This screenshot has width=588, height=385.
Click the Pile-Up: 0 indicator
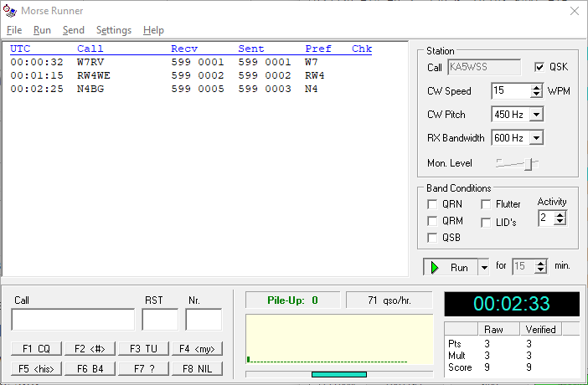coord(292,300)
